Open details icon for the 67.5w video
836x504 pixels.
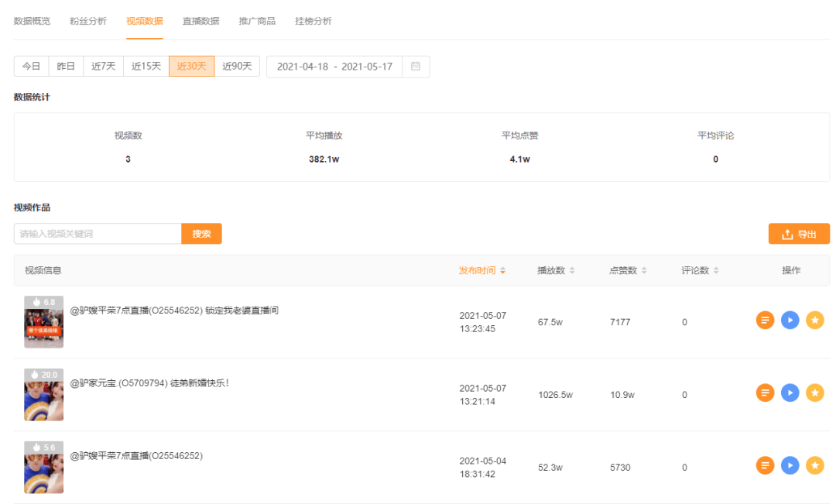(x=765, y=320)
